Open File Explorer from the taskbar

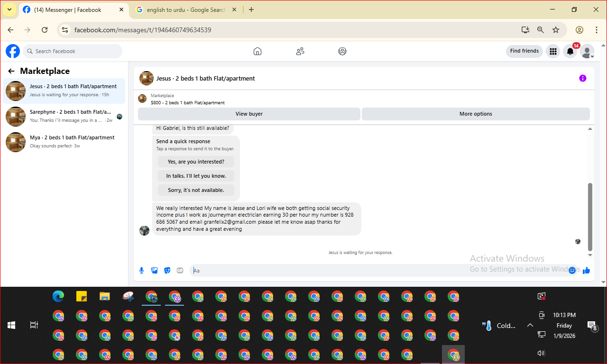(x=105, y=297)
